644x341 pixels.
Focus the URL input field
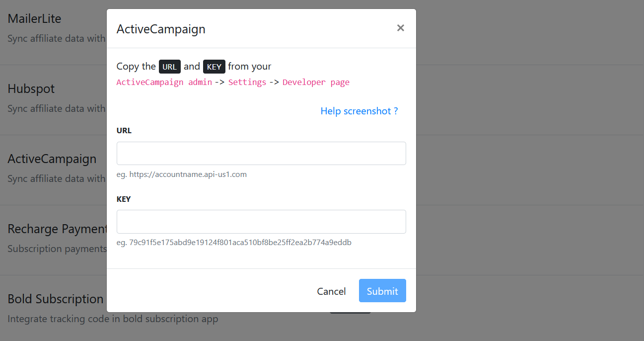coord(261,153)
